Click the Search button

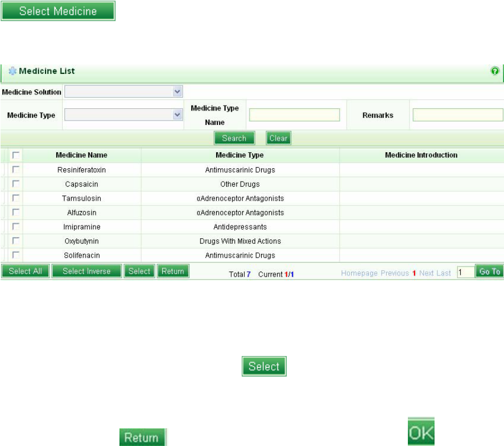(x=234, y=138)
